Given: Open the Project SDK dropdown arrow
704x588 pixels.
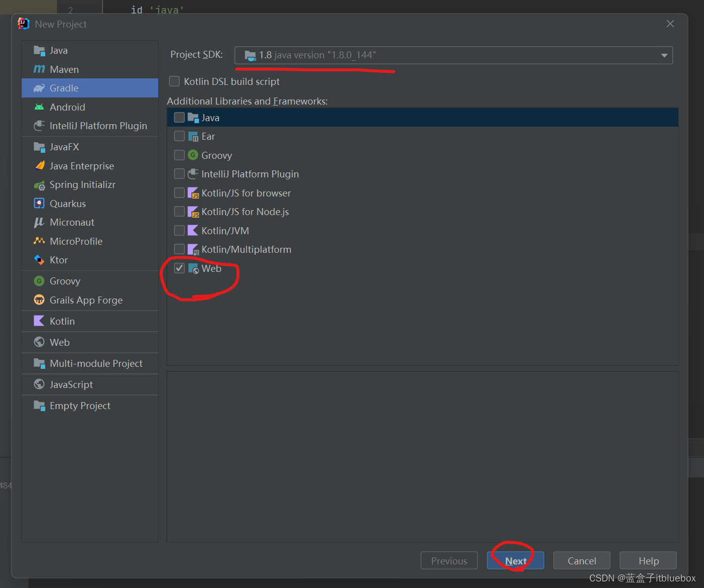Looking at the screenshot, I should click(664, 55).
